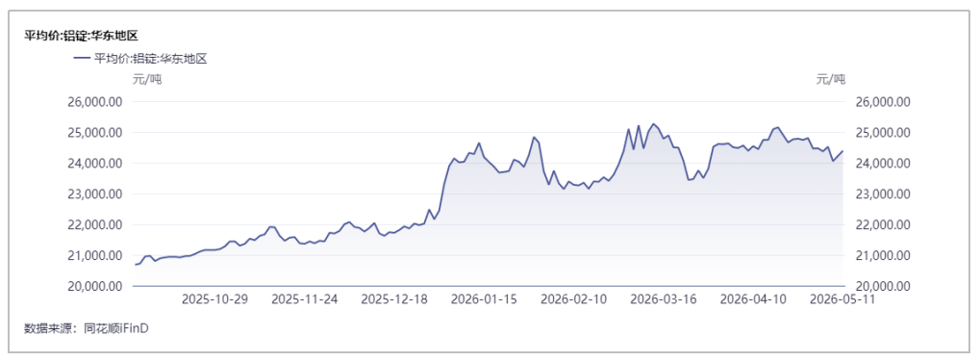Click right axis value 23,000.00
The width and height of the screenshot is (980, 362).
(x=883, y=194)
